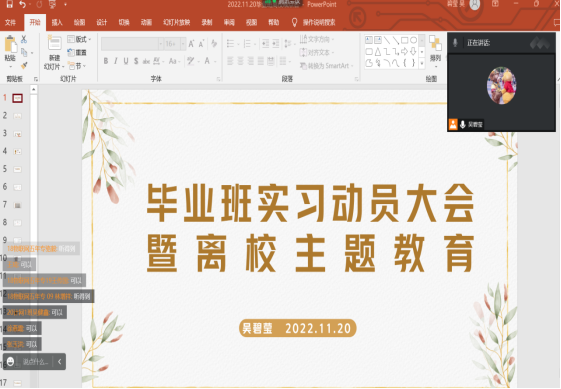Open the Insert ribbon tab
The image size is (561, 389).
57,23
